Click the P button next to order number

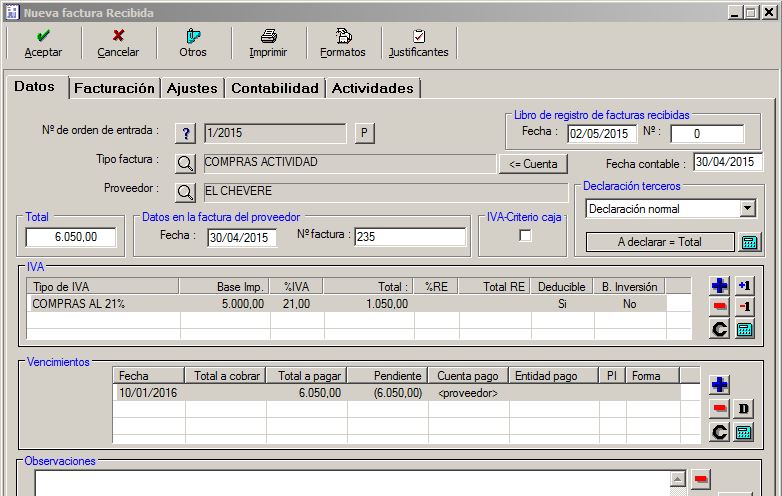[364, 133]
